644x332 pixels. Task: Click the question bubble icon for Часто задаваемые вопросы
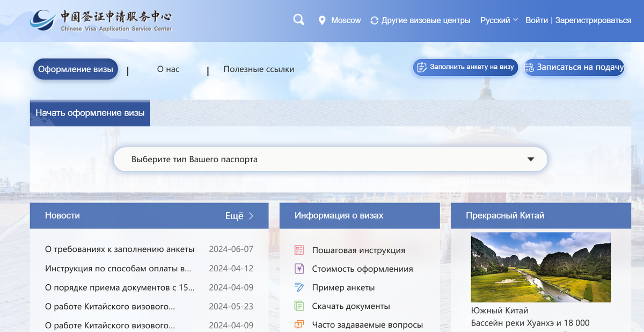(x=299, y=324)
